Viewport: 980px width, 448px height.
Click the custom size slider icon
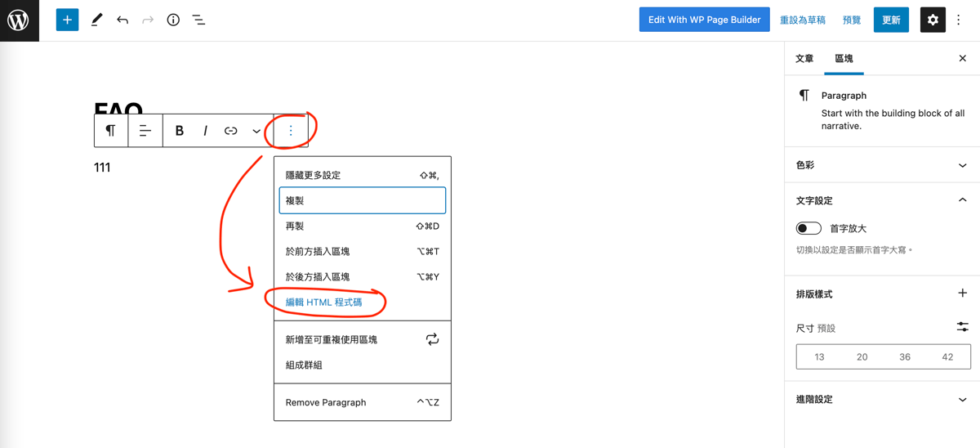pos(962,327)
